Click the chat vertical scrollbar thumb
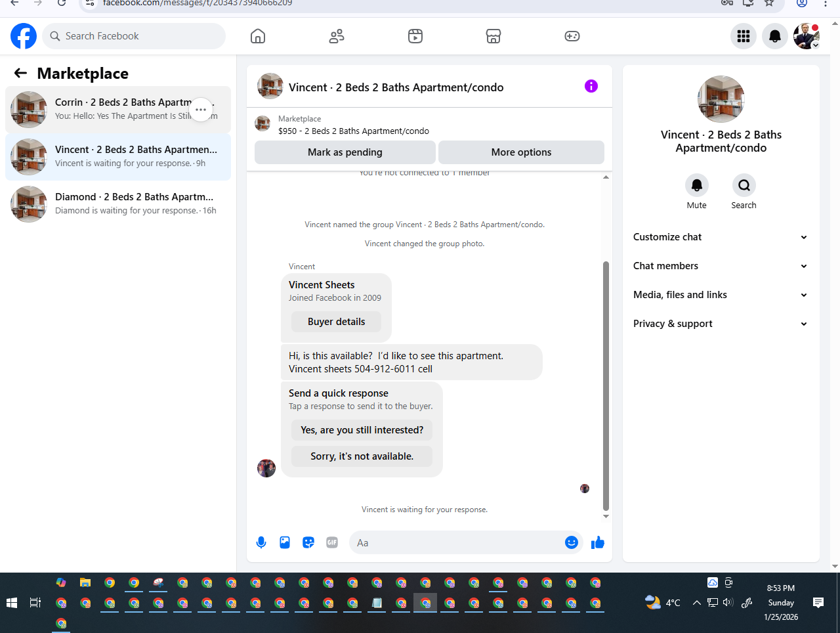 pyautogui.click(x=606, y=386)
